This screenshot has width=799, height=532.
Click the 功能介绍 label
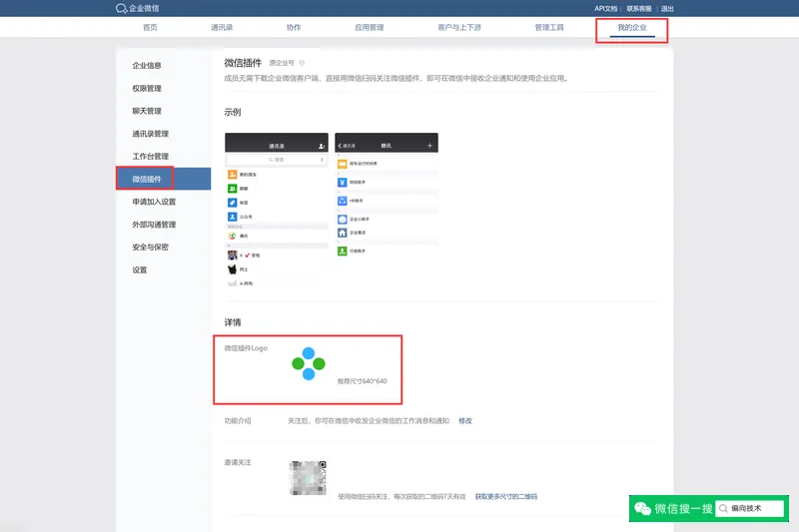tap(238, 421)
